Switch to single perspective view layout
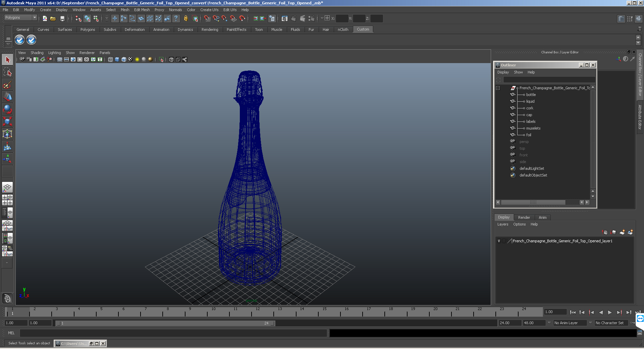Screen dimensions: 644x349 coord(7,188)
